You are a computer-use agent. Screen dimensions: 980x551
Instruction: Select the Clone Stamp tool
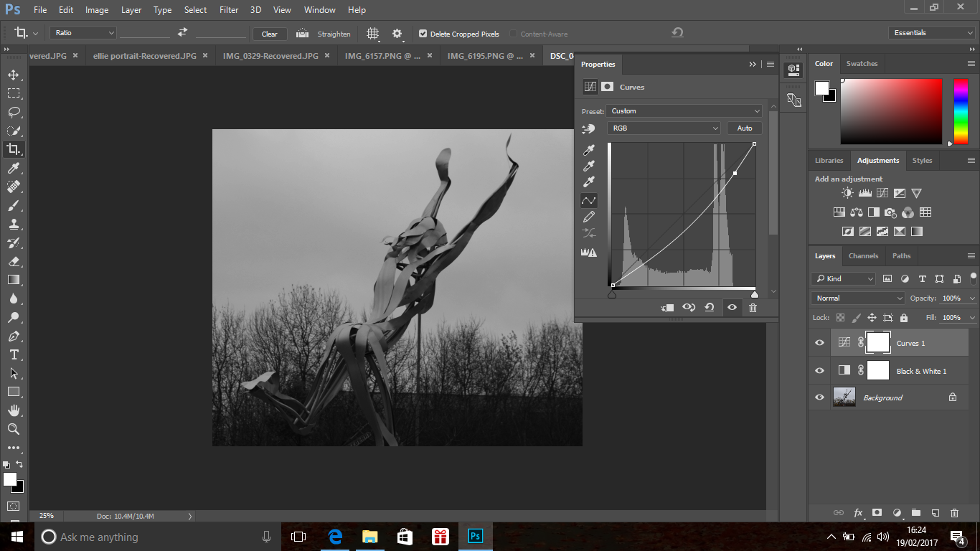click(x=14, y=224)
